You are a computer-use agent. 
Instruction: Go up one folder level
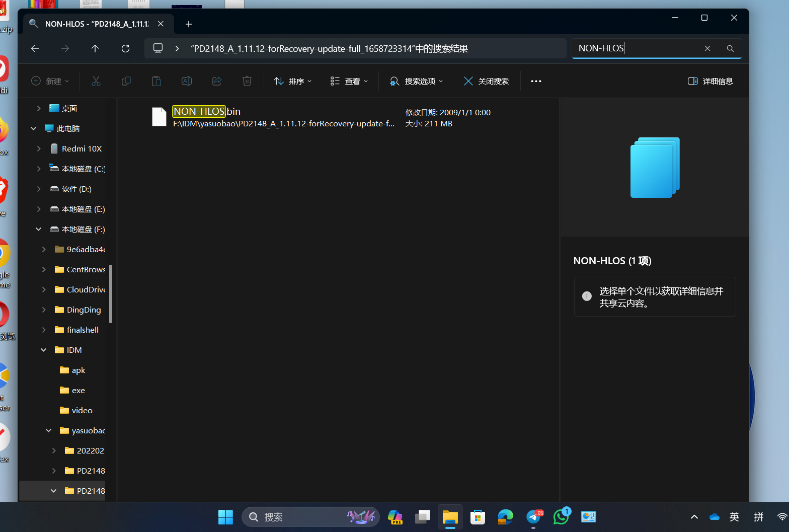tap(95, 48)
